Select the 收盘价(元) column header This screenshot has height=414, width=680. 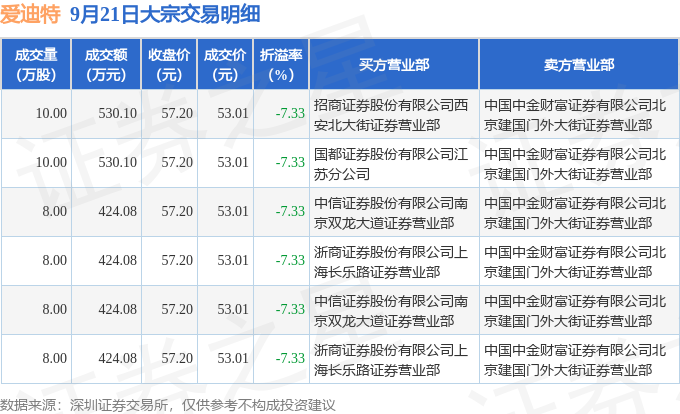pyautogui.click(x=169, y=64)
